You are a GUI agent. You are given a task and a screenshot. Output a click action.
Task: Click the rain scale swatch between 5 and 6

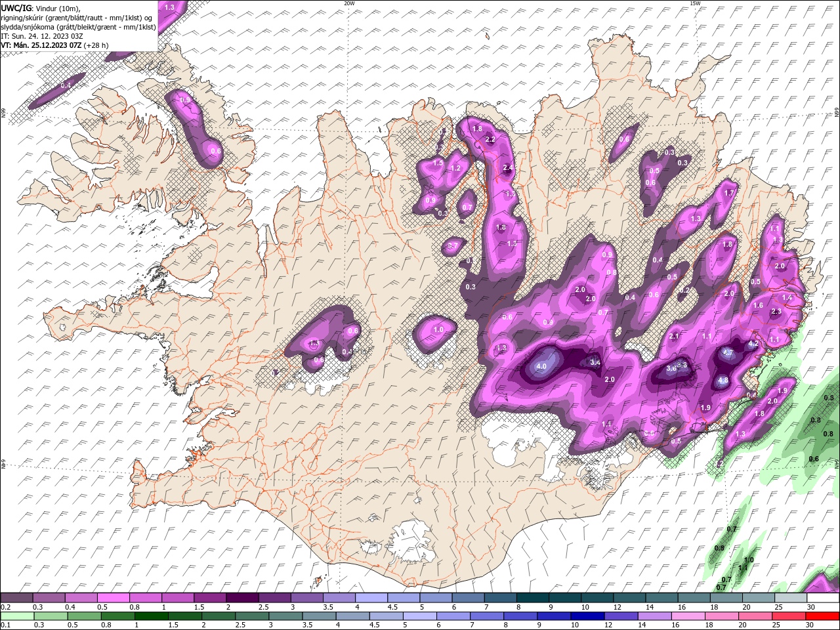[x=419, y=616]
